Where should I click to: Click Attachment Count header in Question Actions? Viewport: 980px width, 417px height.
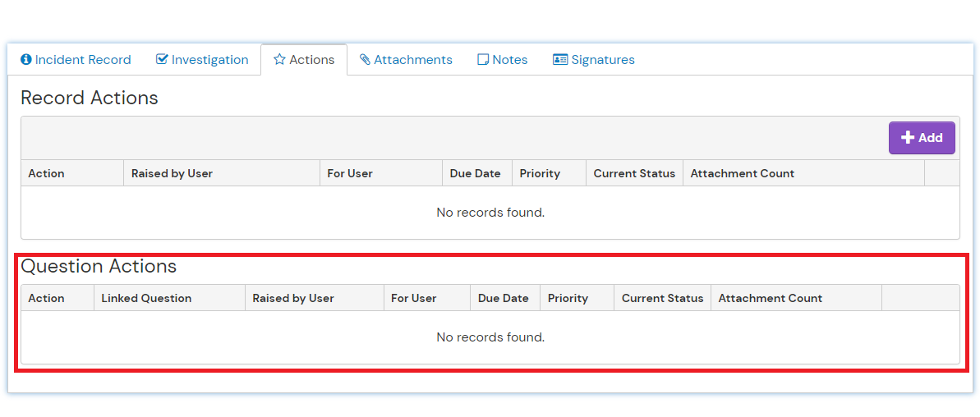coord(771,298)
